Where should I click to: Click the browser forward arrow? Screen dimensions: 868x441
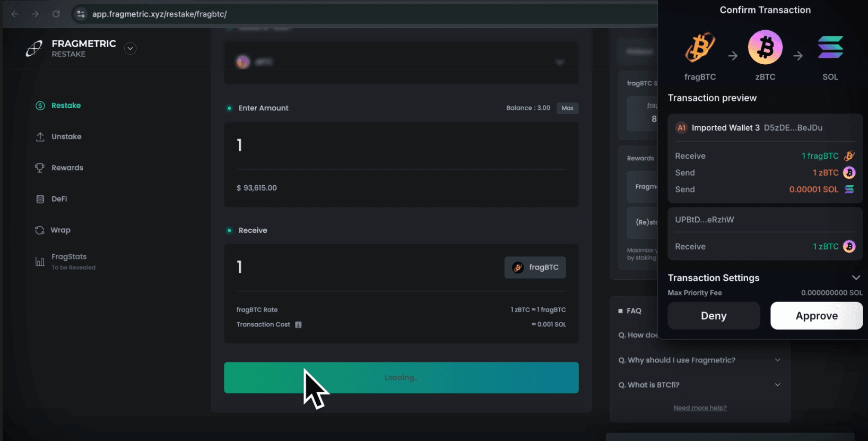pyautogui.click(x=35, y=14)
